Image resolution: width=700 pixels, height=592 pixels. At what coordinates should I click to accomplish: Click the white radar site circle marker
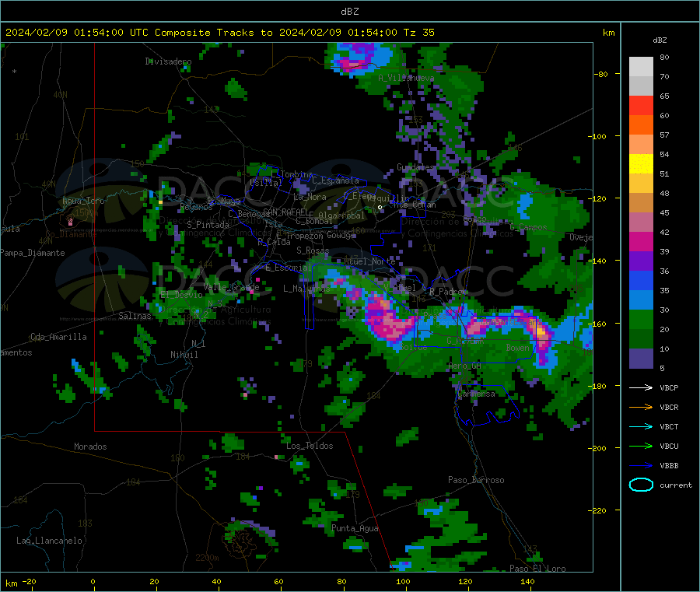point(380,207)
